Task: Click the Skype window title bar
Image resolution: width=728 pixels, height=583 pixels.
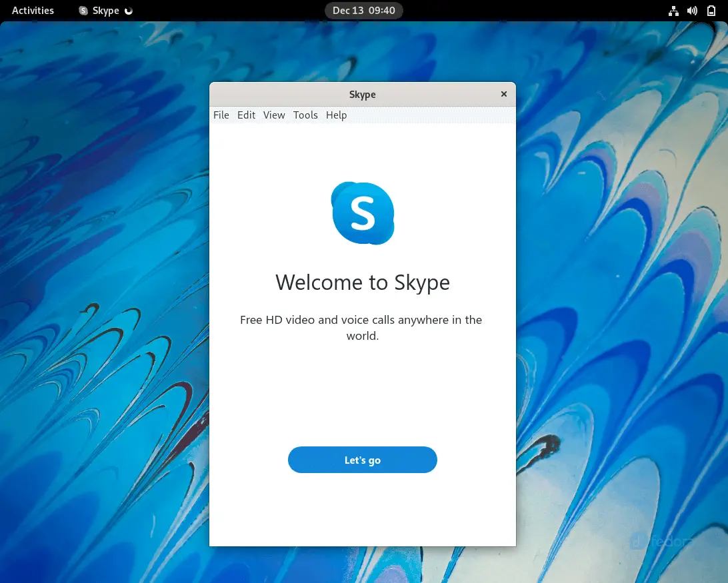Action: [363, 94]
